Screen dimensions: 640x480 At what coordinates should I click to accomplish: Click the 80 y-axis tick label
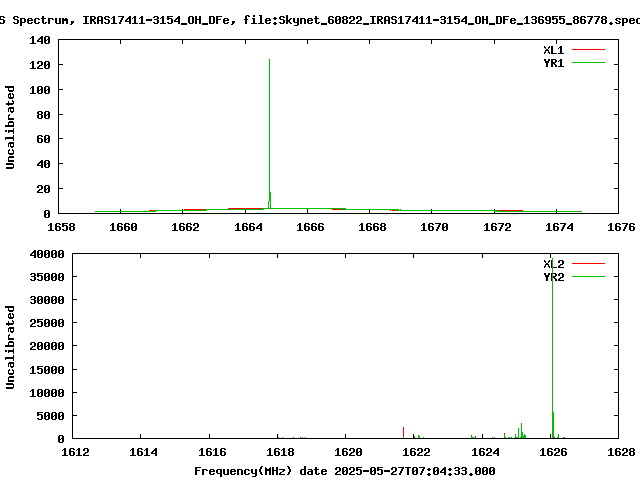click(43, 115)
